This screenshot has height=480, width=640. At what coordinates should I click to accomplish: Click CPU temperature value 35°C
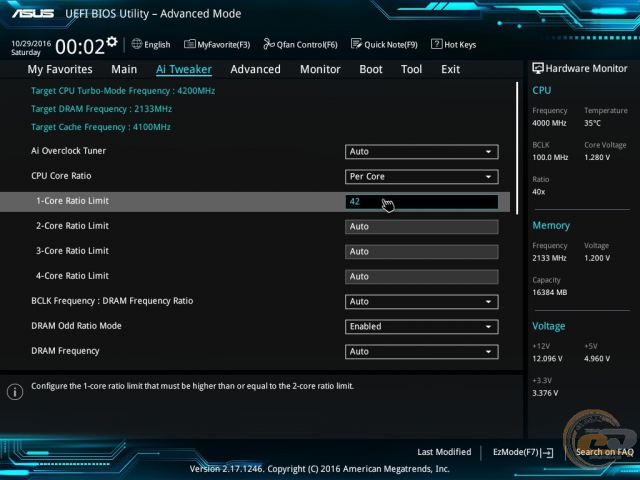[592, 123]
